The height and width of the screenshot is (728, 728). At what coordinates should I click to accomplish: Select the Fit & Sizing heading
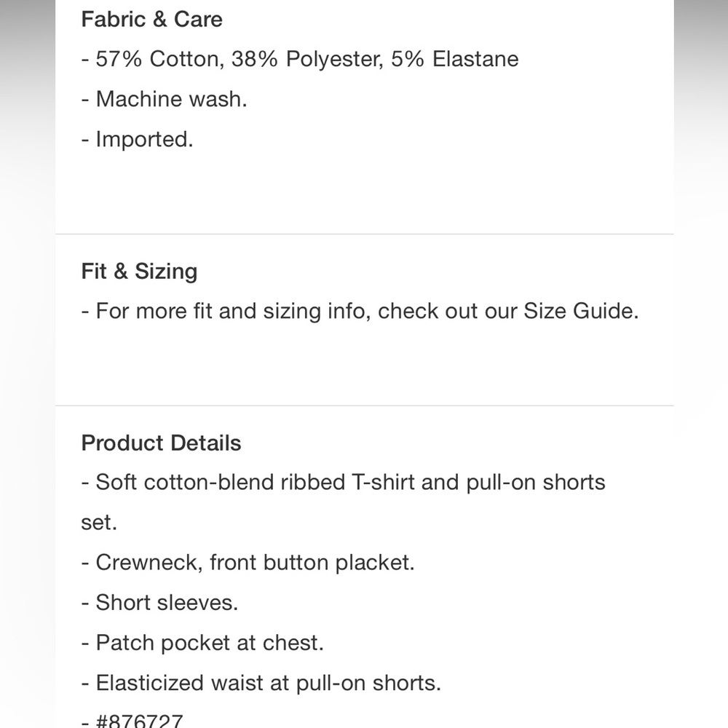pos(139,271)
